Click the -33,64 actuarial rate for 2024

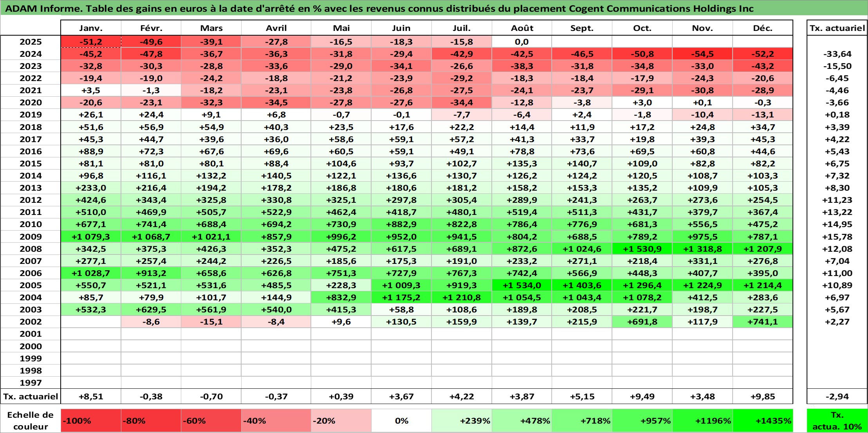[x=837, y=54]
